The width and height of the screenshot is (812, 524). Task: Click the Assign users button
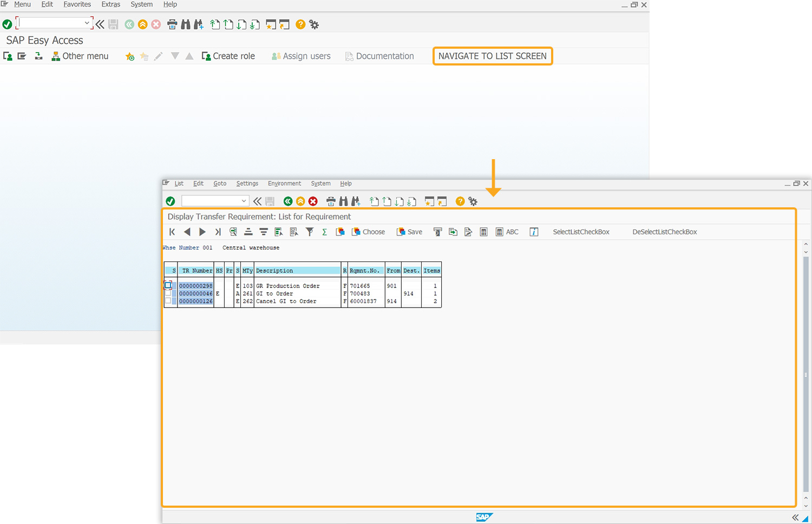coord(301,56)
